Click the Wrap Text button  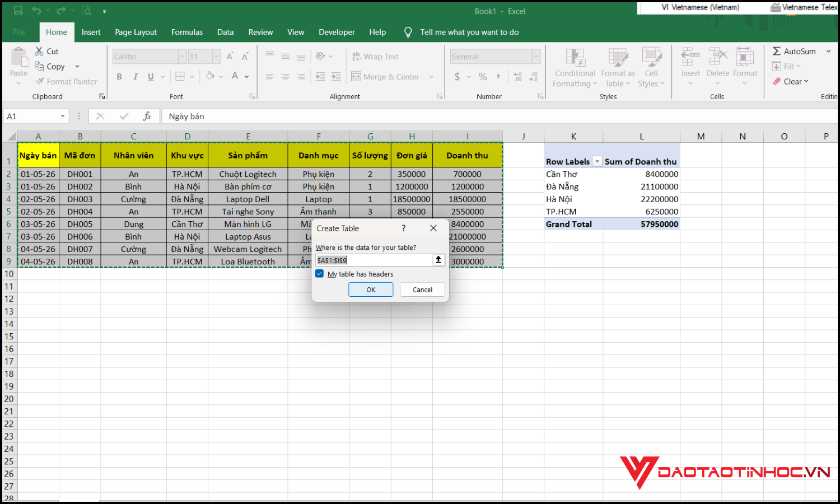pos(375,57)
